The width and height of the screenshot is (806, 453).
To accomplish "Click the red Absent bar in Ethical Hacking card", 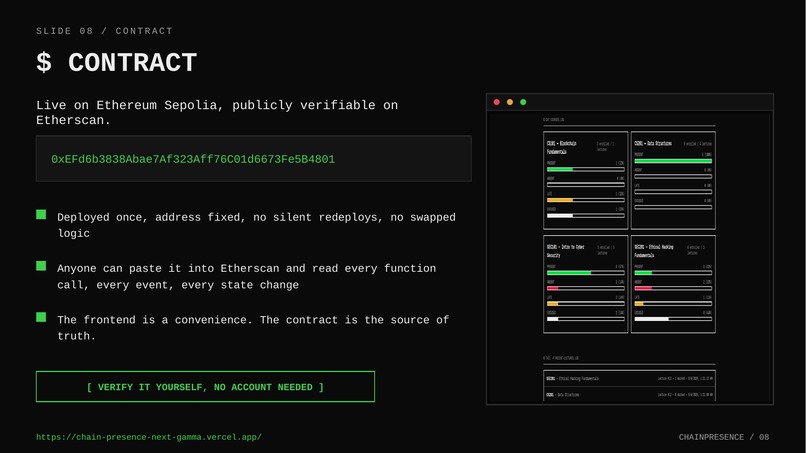I will point(673,288).
